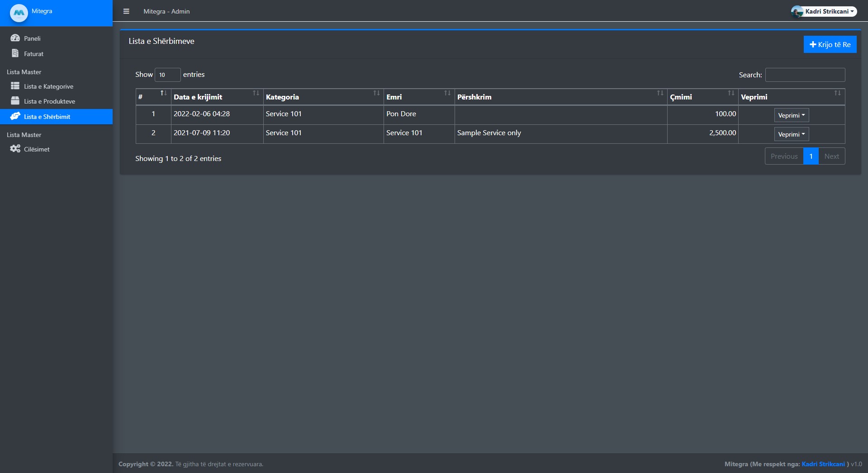Viewport: 868px width, 473px height.
Task: Click the Mitegra logo icon
Action: coord(19,13)
